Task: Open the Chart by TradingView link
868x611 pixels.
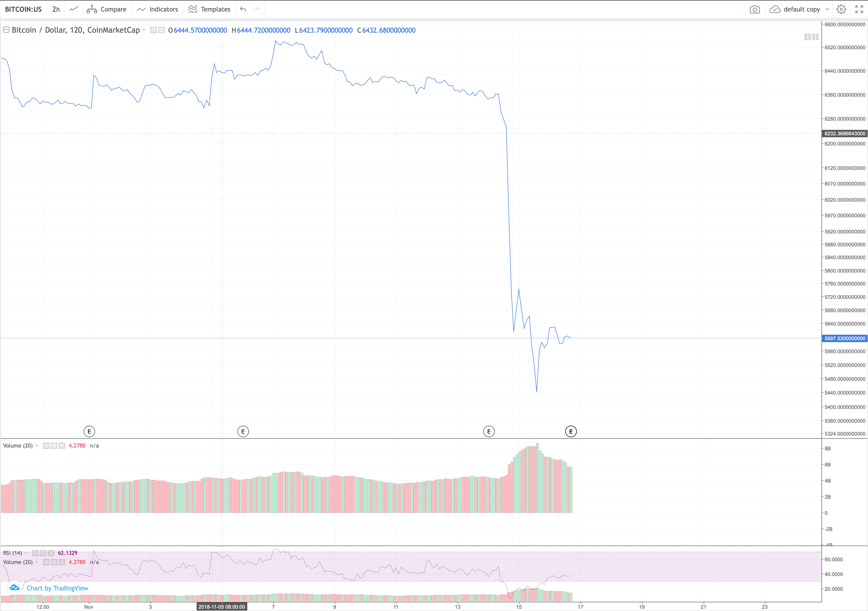Action: [x=58, y=588]
